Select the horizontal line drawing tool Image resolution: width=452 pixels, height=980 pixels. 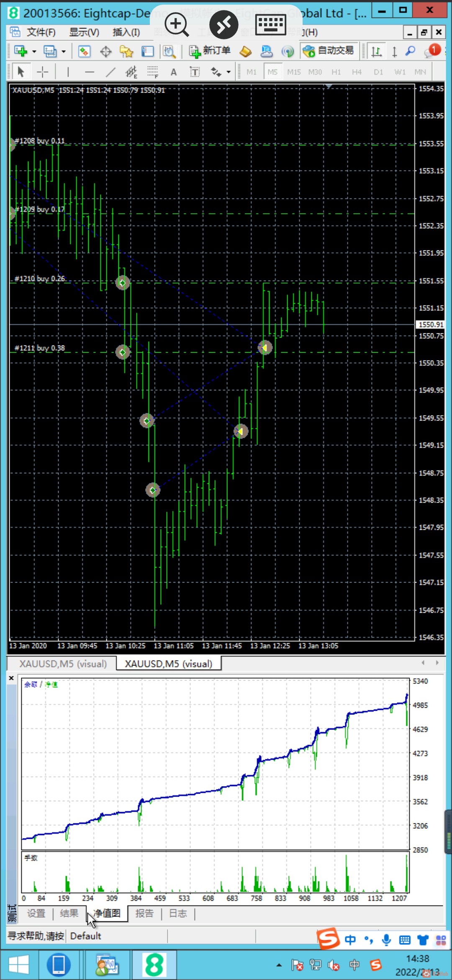tap(89, 72)
